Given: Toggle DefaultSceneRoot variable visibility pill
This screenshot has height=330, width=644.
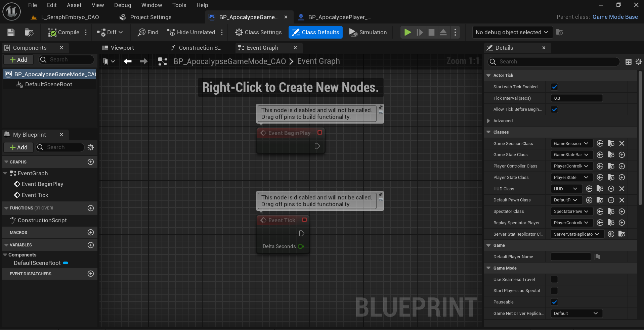Looking at the screenshot, I should pos(66,263).
